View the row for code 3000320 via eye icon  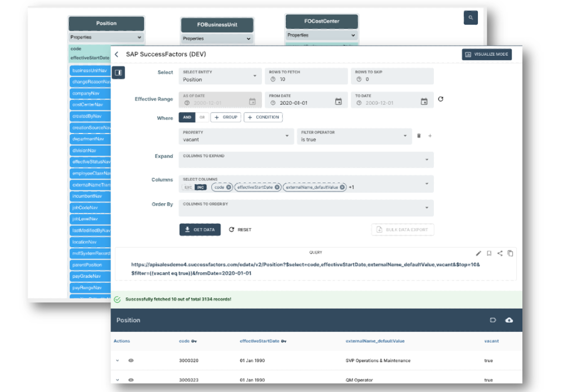pyautogui.click(x=131, y=360)
